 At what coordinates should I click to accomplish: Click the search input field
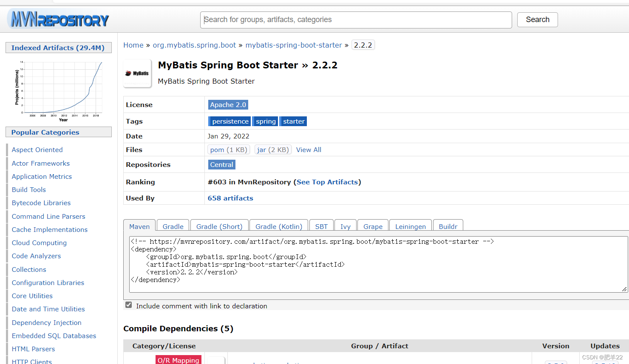[x=356, y=20]
